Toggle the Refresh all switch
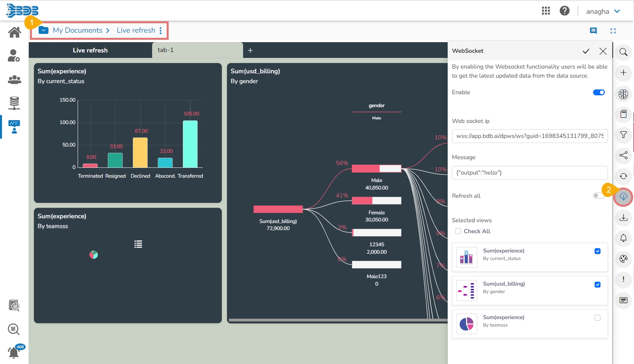The height and width of the screenshot is (364, 634). [598, 196]
